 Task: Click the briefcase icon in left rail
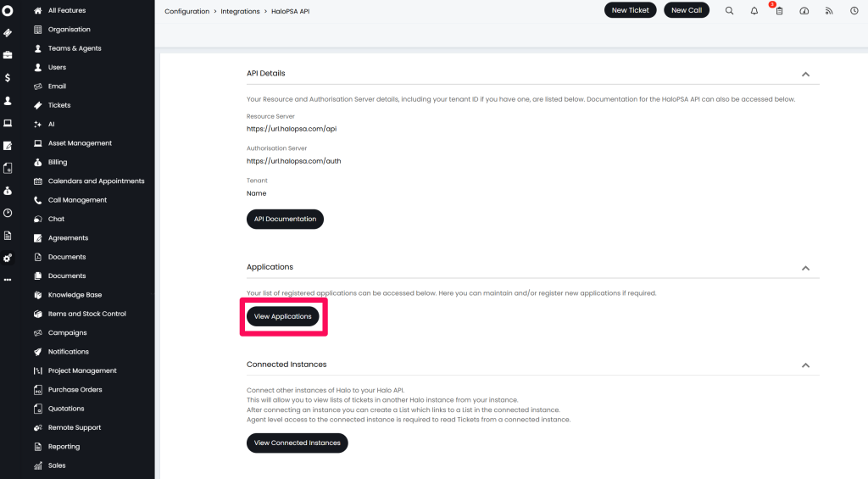point(7,55)
